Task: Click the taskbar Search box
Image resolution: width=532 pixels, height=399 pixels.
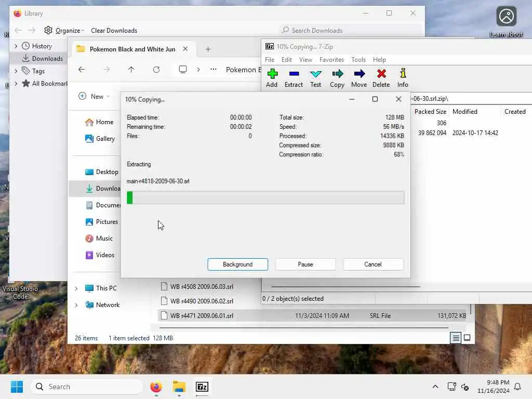Action: (87, 387)
